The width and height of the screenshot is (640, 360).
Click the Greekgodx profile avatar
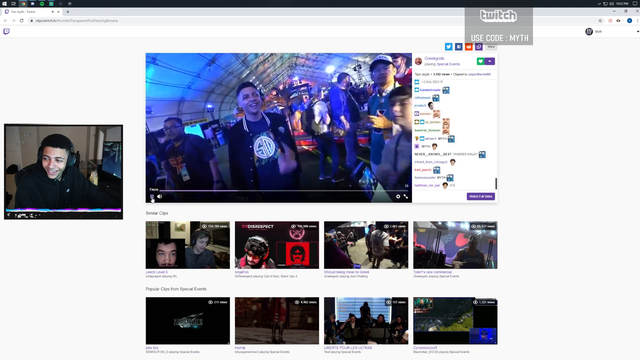[x=418, y=61]
